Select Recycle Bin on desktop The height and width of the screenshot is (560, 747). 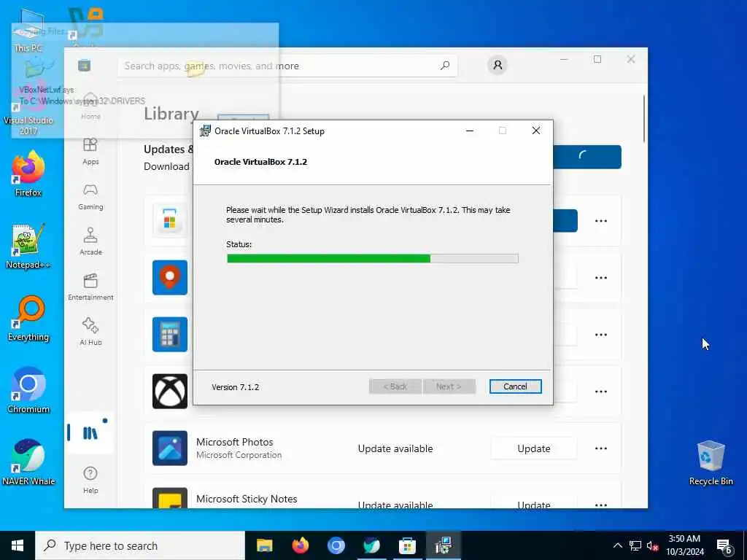(711, 463)
